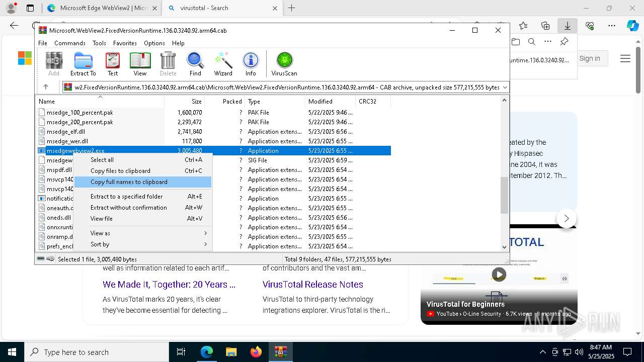Choose Copy full names to clipboard
The width and height of the screenshot is (644, 362).
143,182
